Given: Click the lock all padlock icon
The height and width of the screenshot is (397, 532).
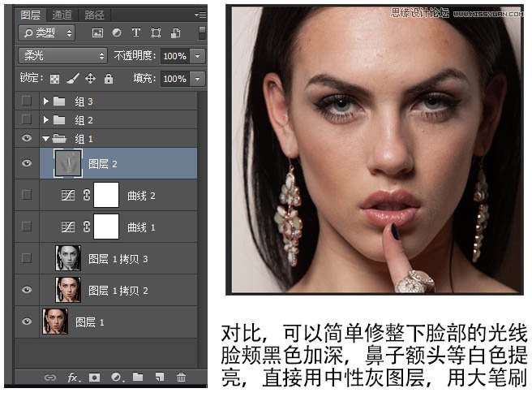Looking at the screenshot, I should pyautogui.click(x=108, y=79).
